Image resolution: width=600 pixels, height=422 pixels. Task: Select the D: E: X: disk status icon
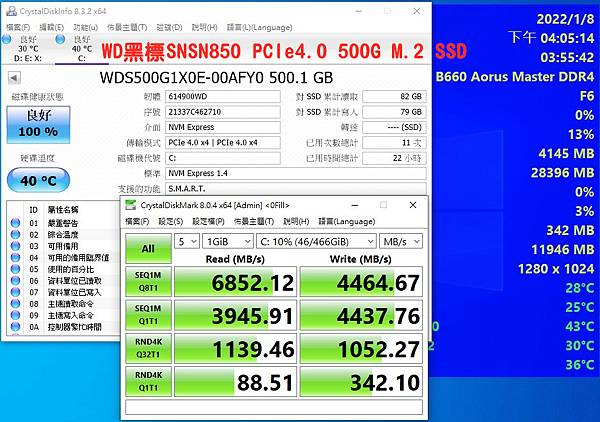click(x=7, y=39)
